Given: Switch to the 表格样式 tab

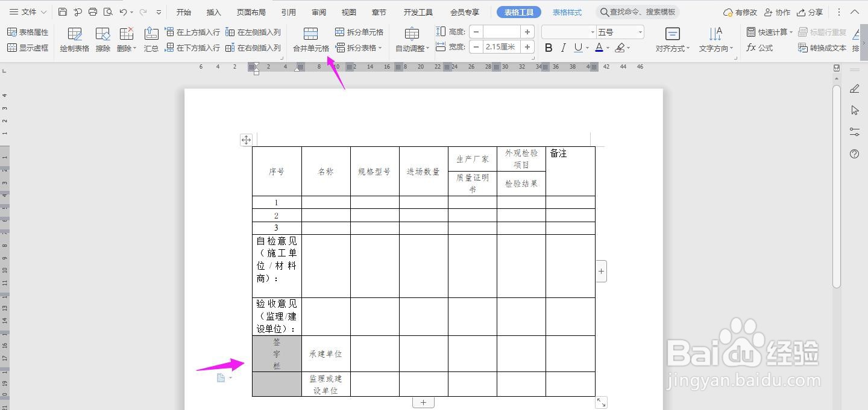Looking at the screenshot, I should 567,11.
